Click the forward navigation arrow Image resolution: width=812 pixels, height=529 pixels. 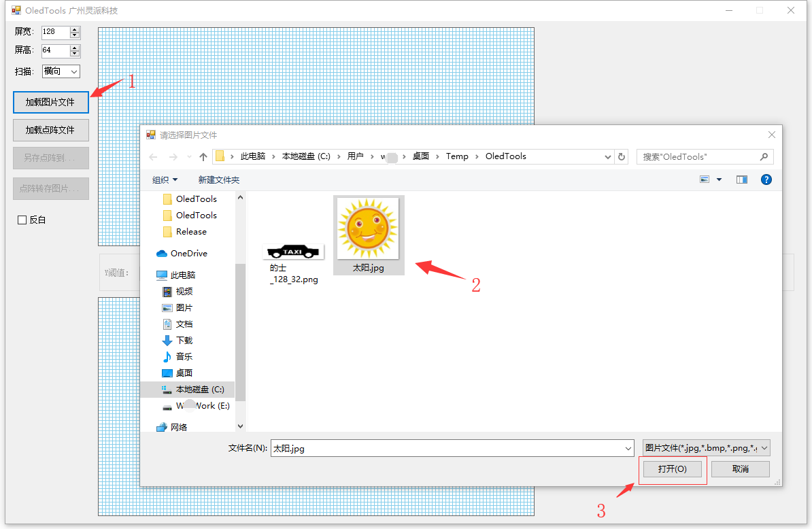click(173, 157)
